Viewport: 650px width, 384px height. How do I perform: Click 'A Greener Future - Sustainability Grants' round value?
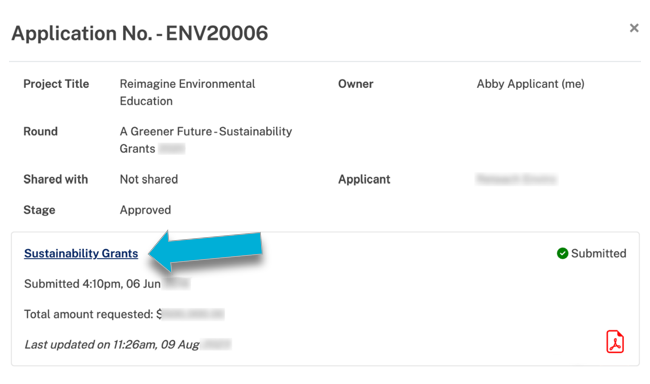206,140
